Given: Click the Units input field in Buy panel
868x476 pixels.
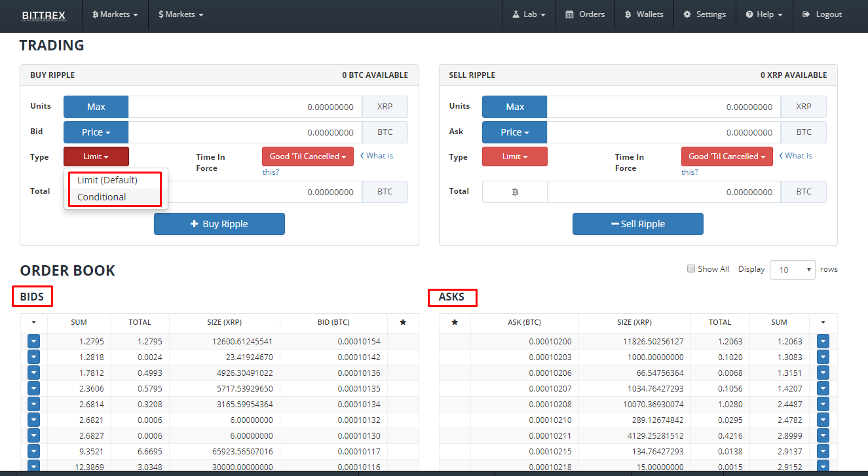Looking at the screenshot, I should [242, 106].
